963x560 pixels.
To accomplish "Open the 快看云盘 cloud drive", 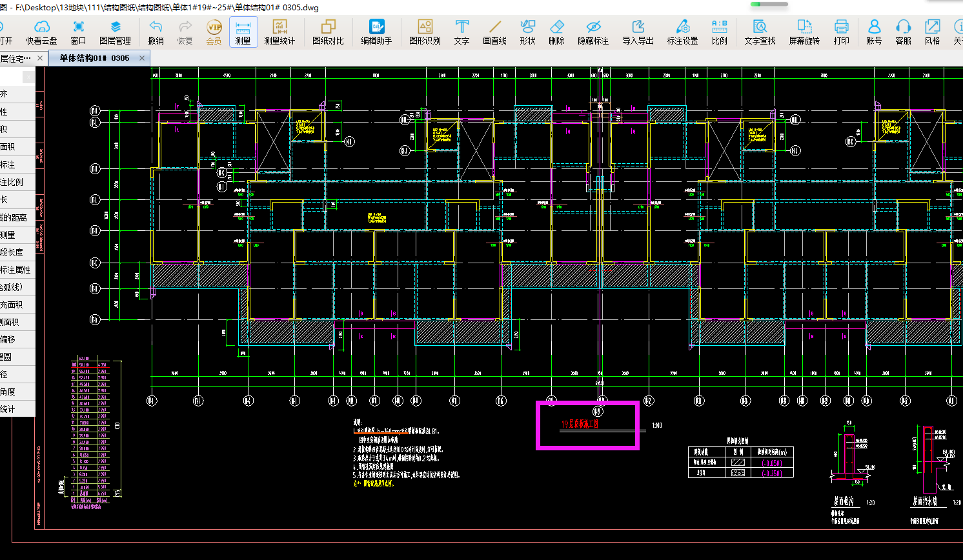I will point(41,32).
